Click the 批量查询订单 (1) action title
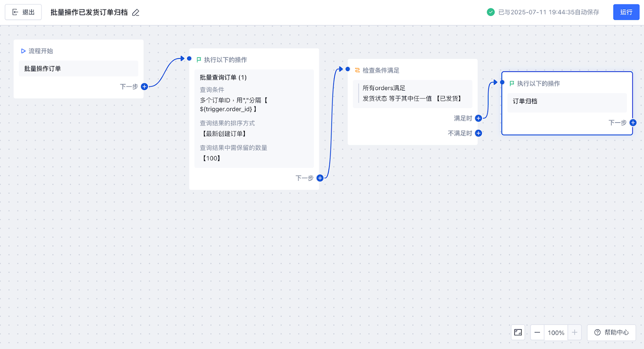644x349 pixels. pyautogui.click(x=223, y=77)
